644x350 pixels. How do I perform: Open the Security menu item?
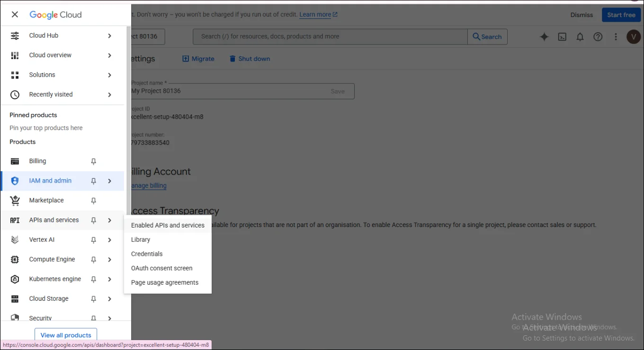tap(41, 318)
